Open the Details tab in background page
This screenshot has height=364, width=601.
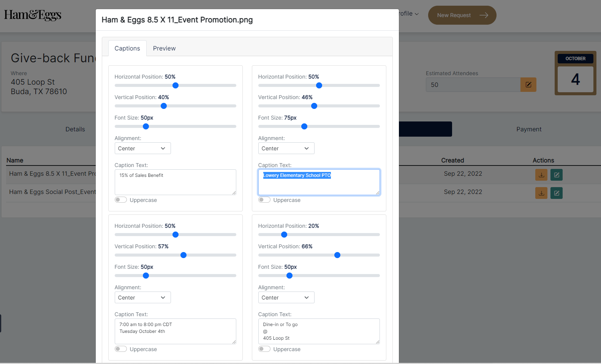(75, 129)
